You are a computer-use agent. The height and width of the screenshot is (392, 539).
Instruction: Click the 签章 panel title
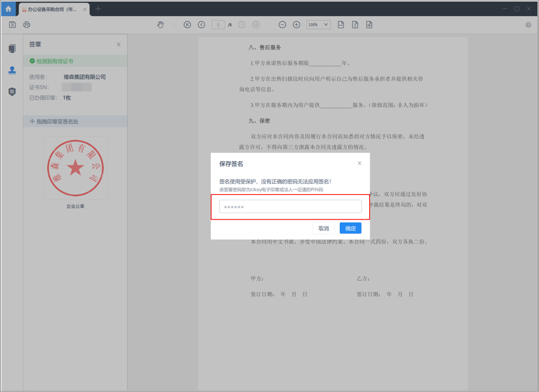click(35, 45)
